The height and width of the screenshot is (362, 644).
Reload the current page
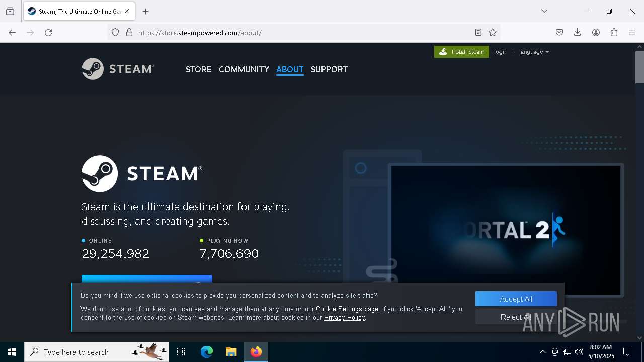pos(48,33)
